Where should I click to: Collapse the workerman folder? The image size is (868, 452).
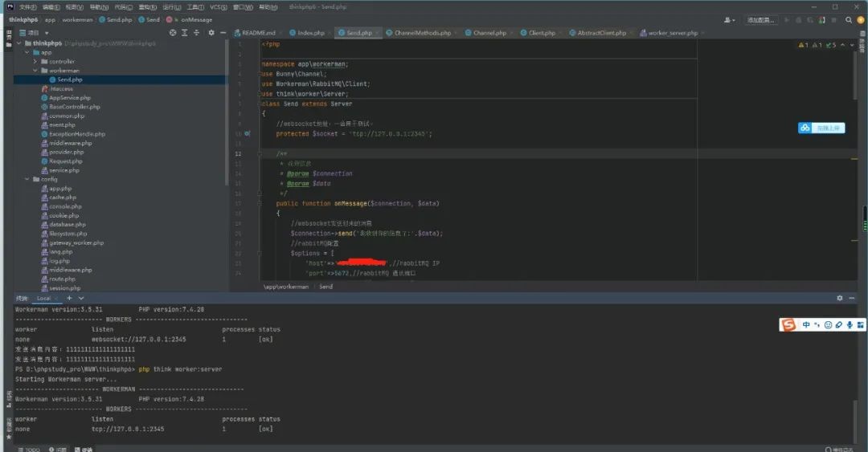[x=35, y=71]
